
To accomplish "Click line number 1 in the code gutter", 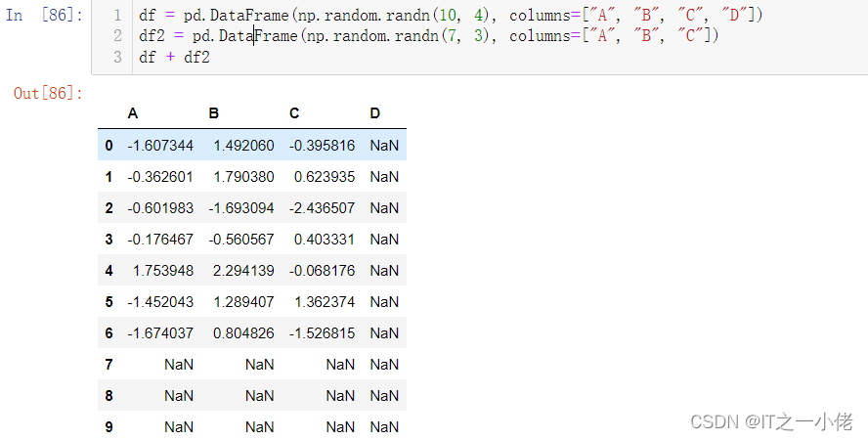I will coord(117,15).
